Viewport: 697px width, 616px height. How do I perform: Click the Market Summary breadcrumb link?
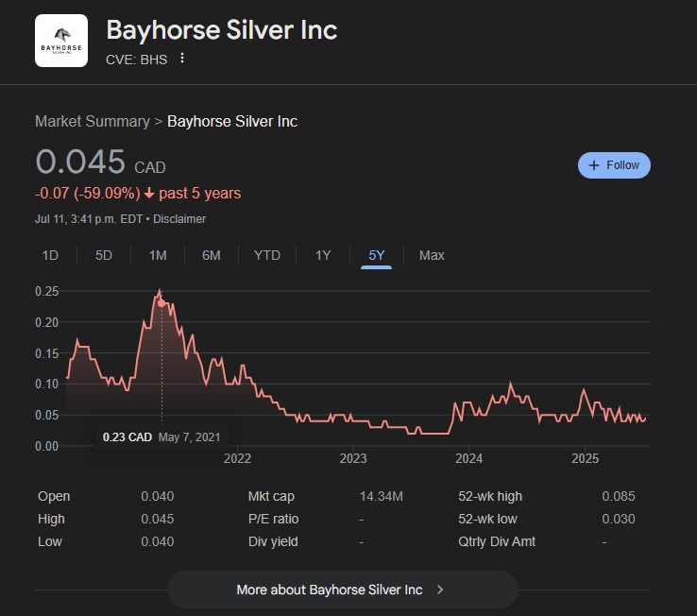point(93,122)
